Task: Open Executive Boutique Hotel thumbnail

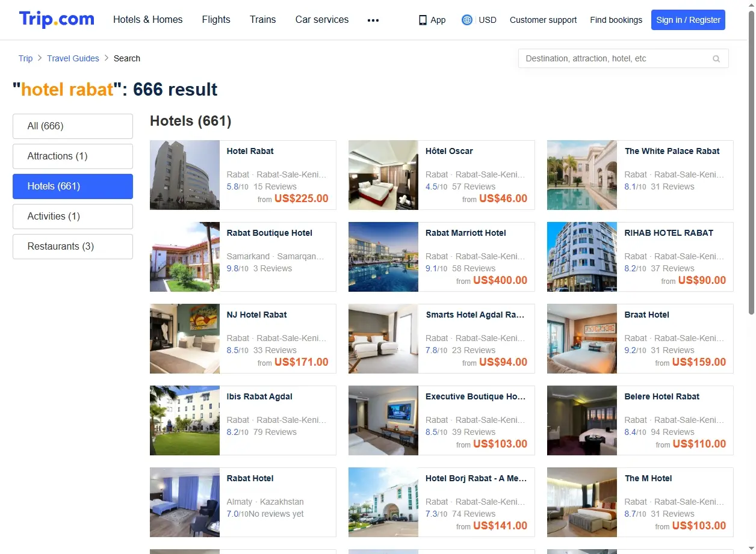Action: tap(383, 420)
